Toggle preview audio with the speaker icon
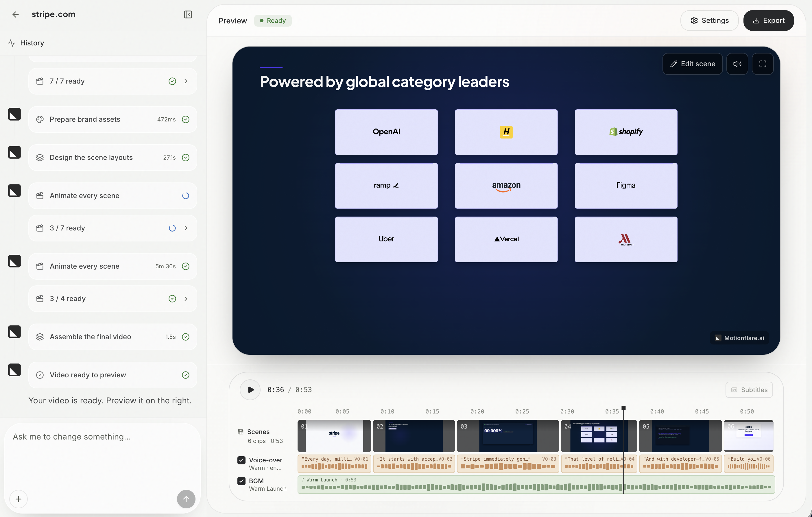812x517 pixels. coord(737,64)
